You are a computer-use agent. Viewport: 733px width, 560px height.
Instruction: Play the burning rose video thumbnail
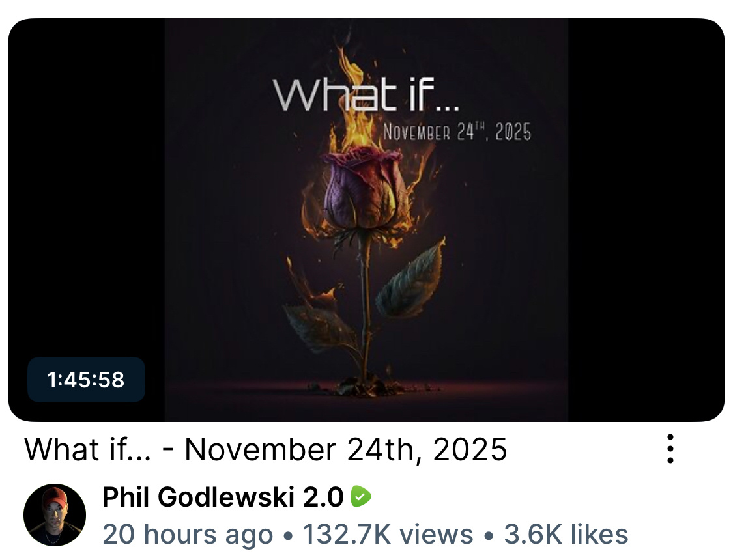point(366,220)
